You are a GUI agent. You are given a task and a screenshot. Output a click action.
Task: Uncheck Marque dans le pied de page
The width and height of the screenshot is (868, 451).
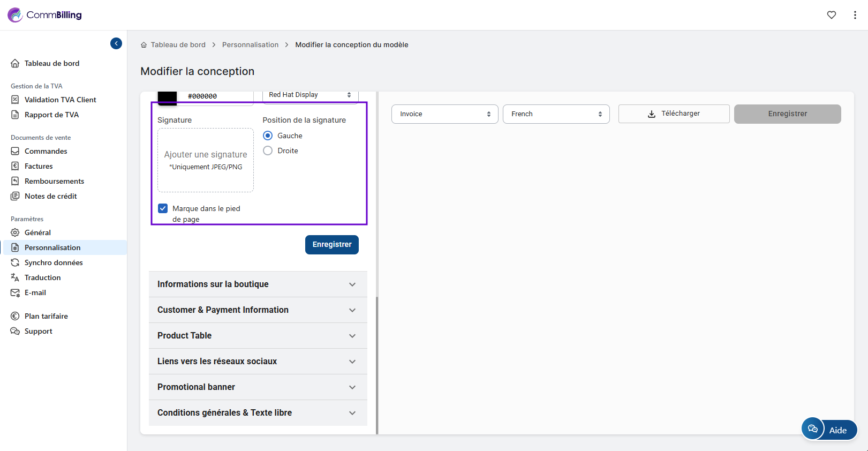(163, 208)
